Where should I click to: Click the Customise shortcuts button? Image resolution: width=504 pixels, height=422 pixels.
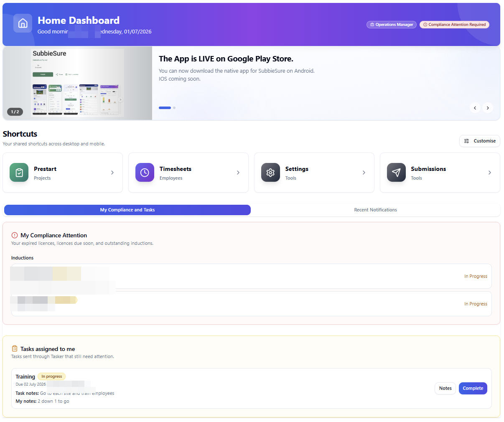(x=480, y=141)
